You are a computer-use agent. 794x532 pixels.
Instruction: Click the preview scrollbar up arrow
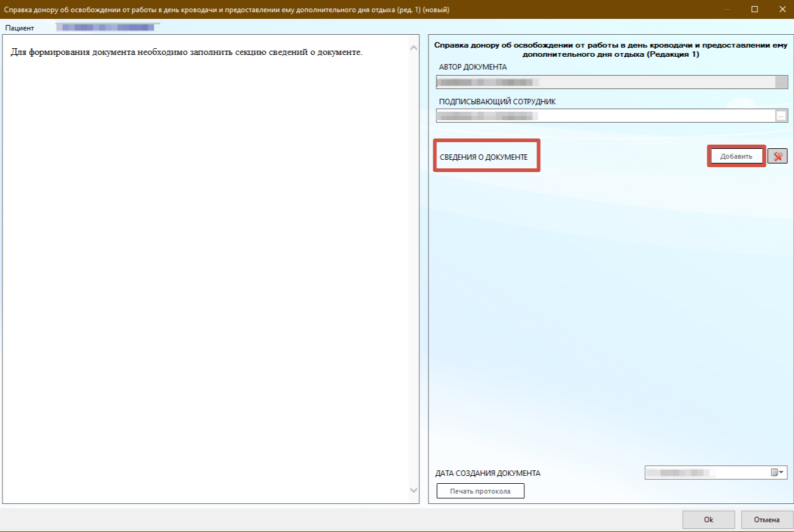pyautogui.click(x=414, y=48)
